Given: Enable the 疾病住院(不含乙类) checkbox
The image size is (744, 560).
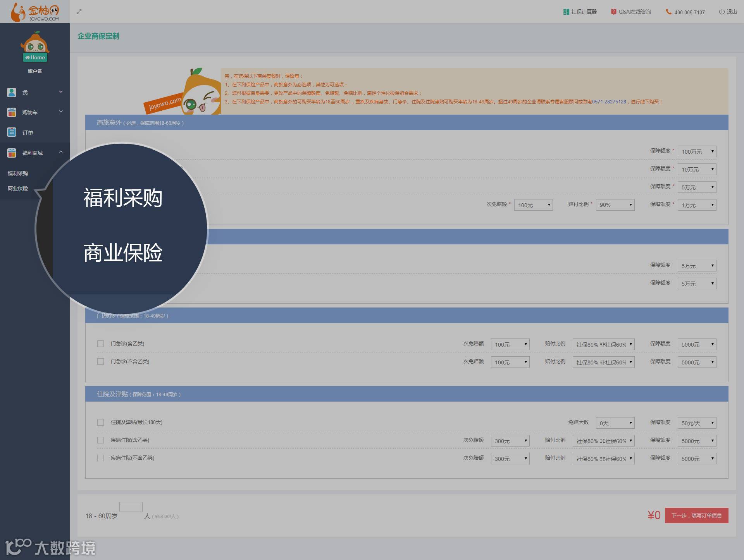Looking at the screenshot, I should pos(101,458).
